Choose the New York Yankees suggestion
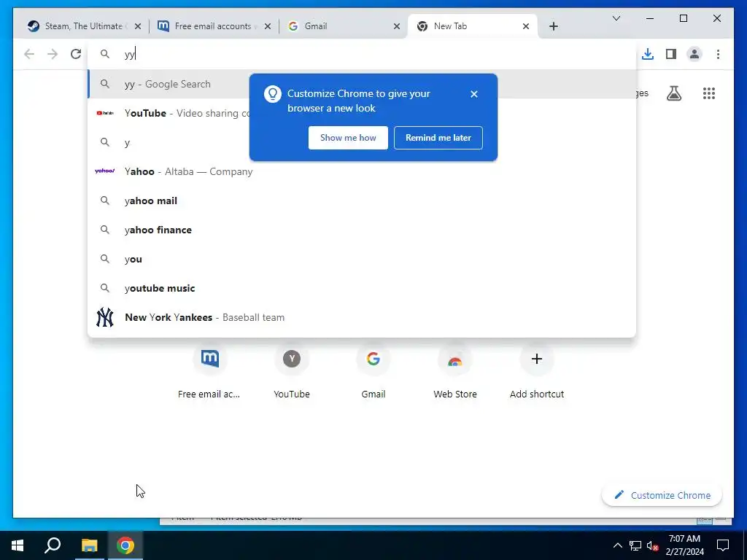Viewport: 747px width, 560px height. [x=362, y=317]
